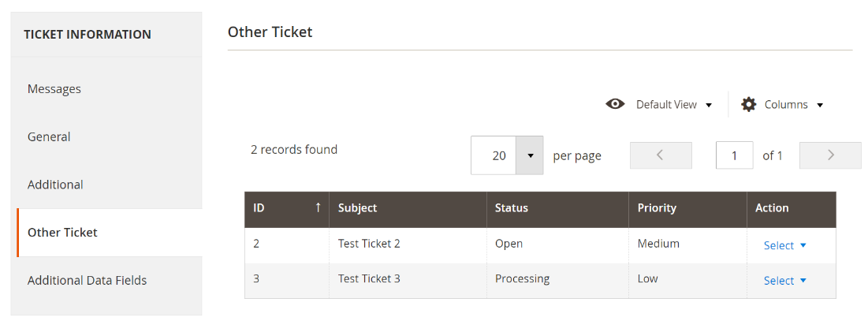
Task: Select the Other Ticket tab
Action: [x=62, y=233]
